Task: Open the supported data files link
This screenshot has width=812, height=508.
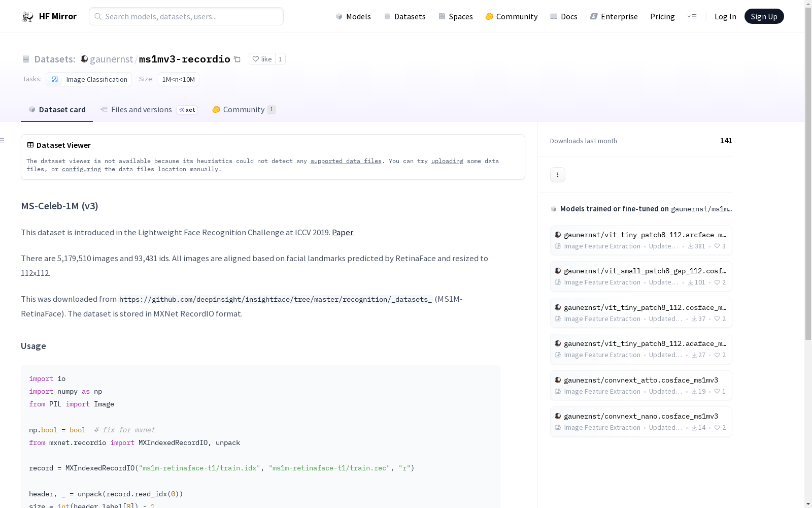Action: tap(346, 161)
